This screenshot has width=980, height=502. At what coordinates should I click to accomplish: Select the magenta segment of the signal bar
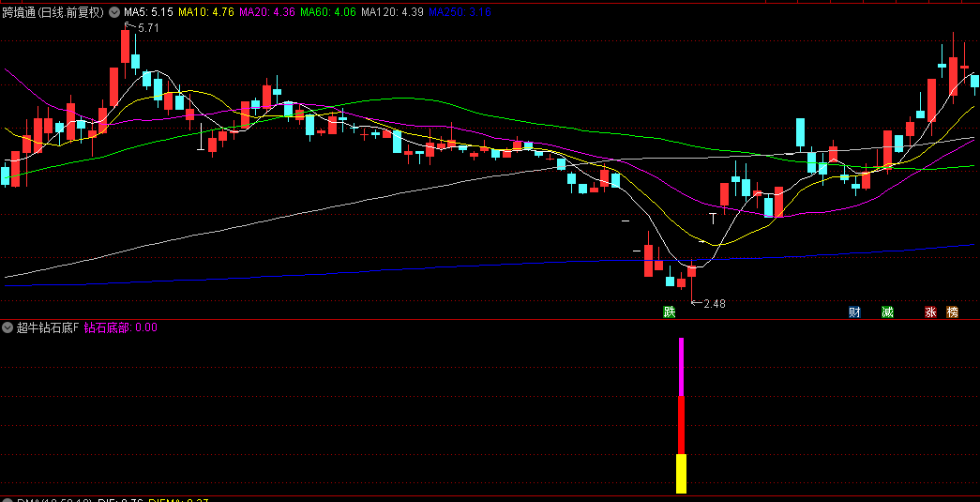[x=681, y=367]
